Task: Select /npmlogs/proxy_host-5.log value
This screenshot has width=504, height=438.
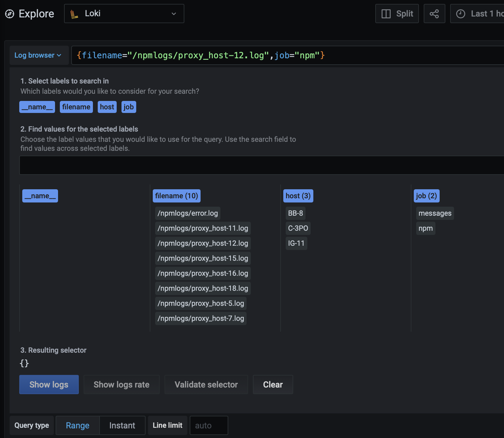Action: pos(201,303)
